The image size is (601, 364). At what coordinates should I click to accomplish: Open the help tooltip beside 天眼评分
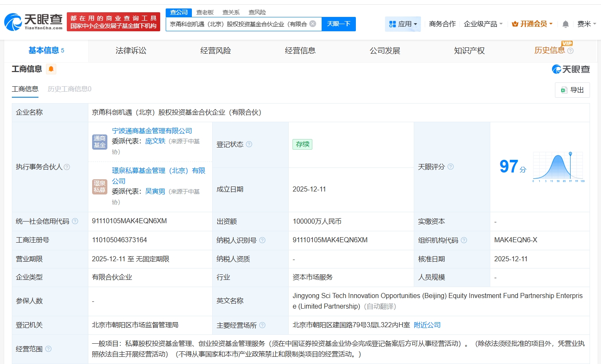(451, 167)
